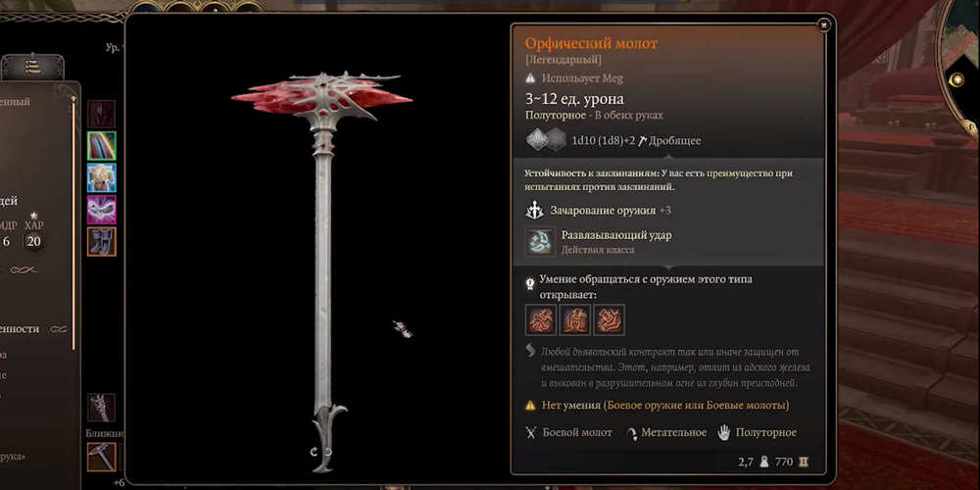Close the Орфический молот tooltip panel
Viewport: 980px width, 490px height.
[824, 25]
